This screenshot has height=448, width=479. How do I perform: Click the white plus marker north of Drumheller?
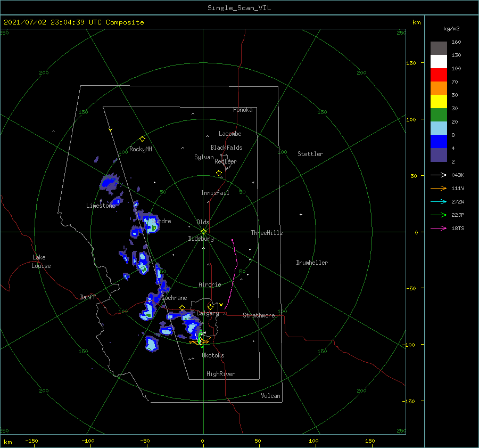301,214
